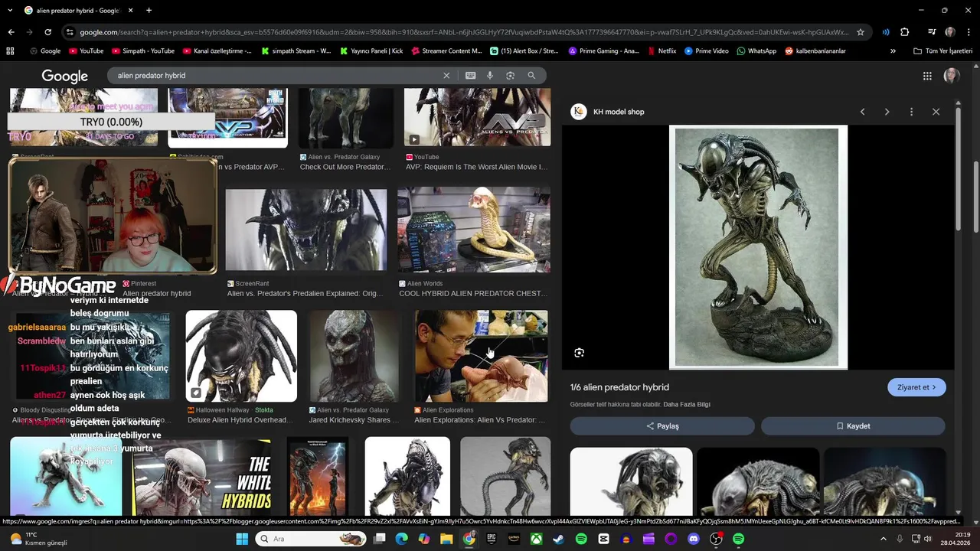Click the Google logo
980x551 pixels.
click(65, 76)
